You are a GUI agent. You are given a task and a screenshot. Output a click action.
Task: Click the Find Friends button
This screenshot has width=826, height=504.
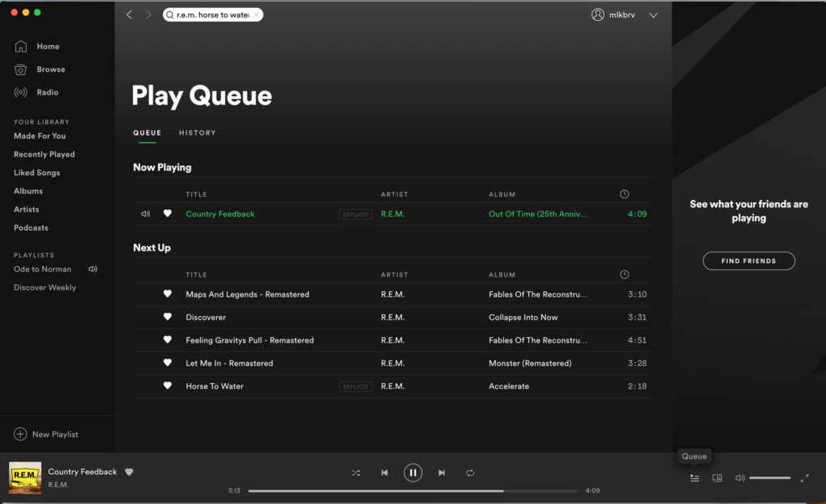pyautogui.click(x=749, y=260)
